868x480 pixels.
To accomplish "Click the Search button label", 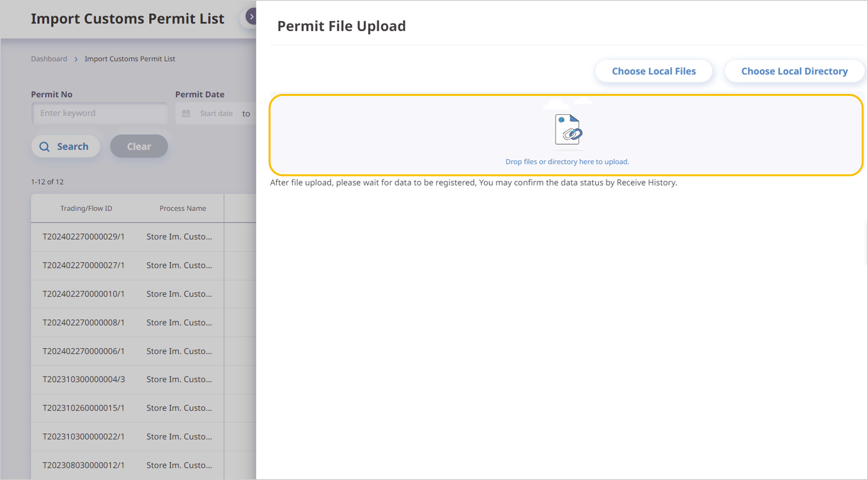I will click(x=73, y=146).
